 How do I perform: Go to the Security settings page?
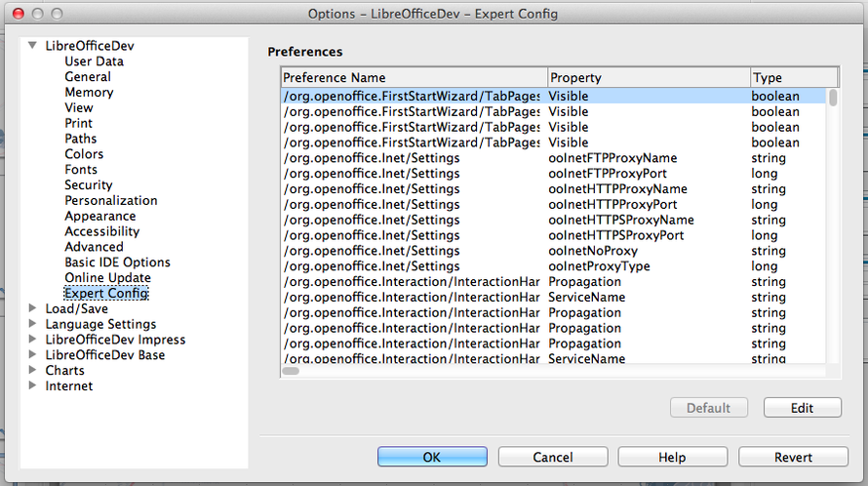pyautogui.click(x=89, y=185)
